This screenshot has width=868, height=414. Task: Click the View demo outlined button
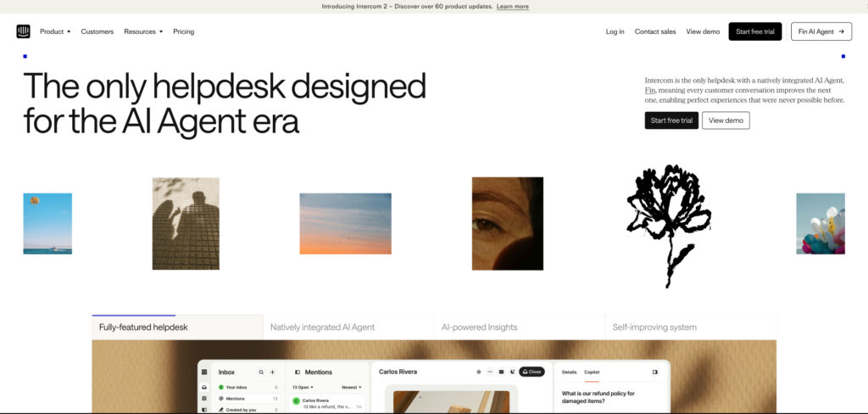point(726,120)
